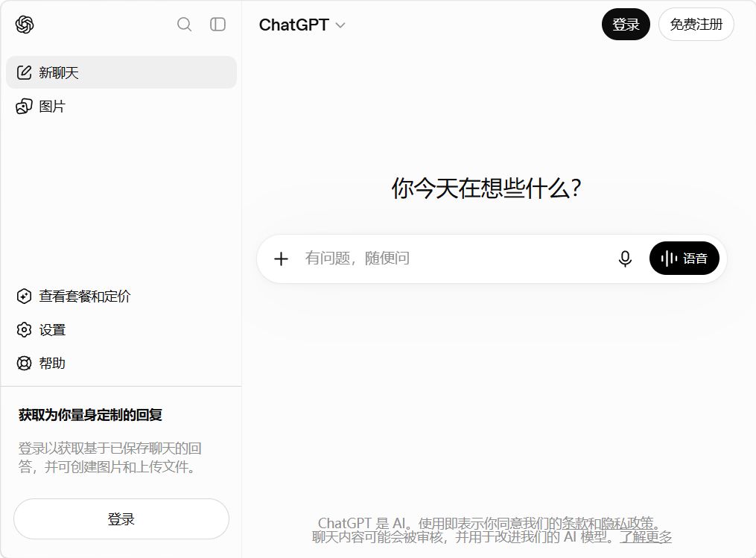Click the 登录 button at the sidebar bottom
The height and width of the screenshot is (558, 756).
[x=121, y=519]
